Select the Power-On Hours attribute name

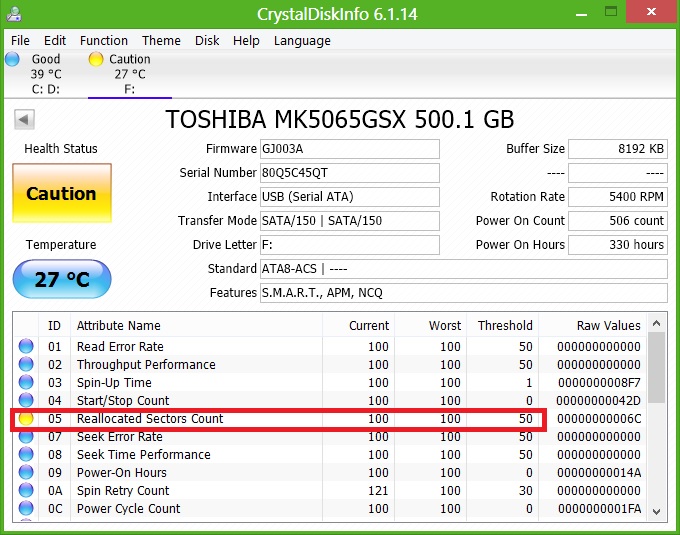tap(121, 472)
